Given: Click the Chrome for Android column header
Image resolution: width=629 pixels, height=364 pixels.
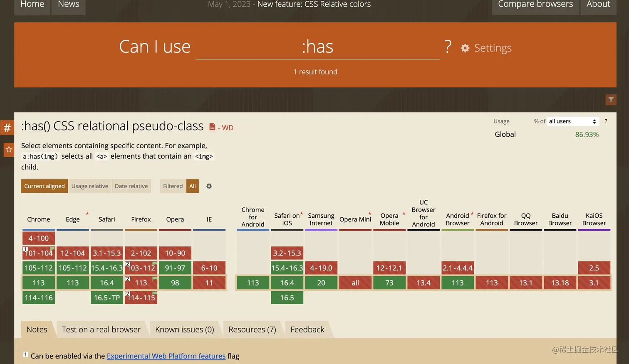Looking at the screenshot, I should 253,217.
